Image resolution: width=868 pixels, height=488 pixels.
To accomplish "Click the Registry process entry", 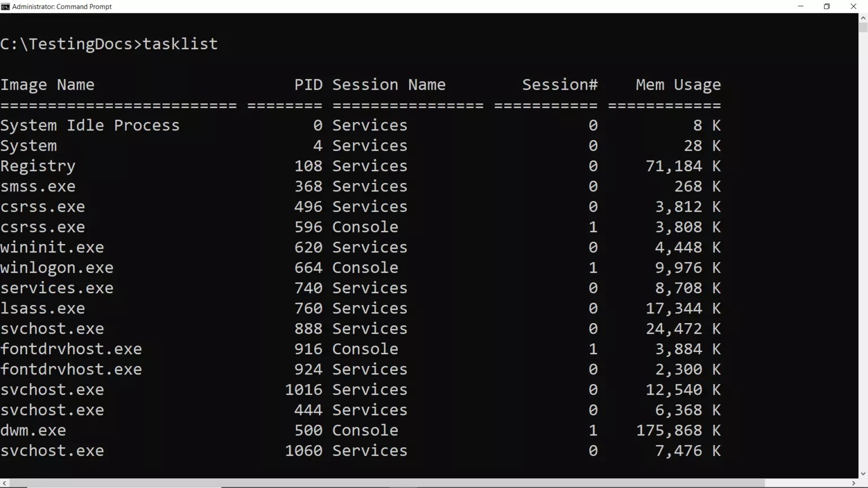I will tap(38, 165).
